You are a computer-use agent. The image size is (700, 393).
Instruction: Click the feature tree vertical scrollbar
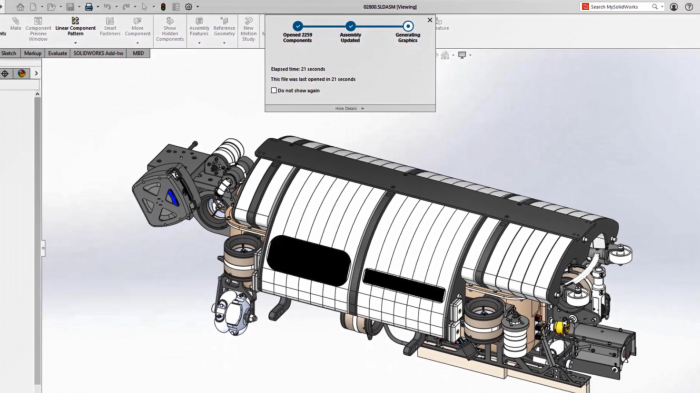38,240
